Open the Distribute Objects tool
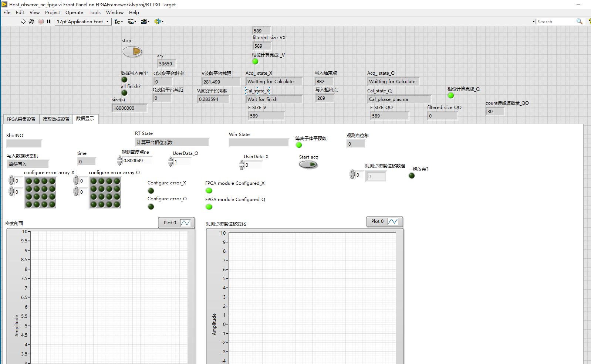Viewport: 591px width, 364px height. point(132,21)
